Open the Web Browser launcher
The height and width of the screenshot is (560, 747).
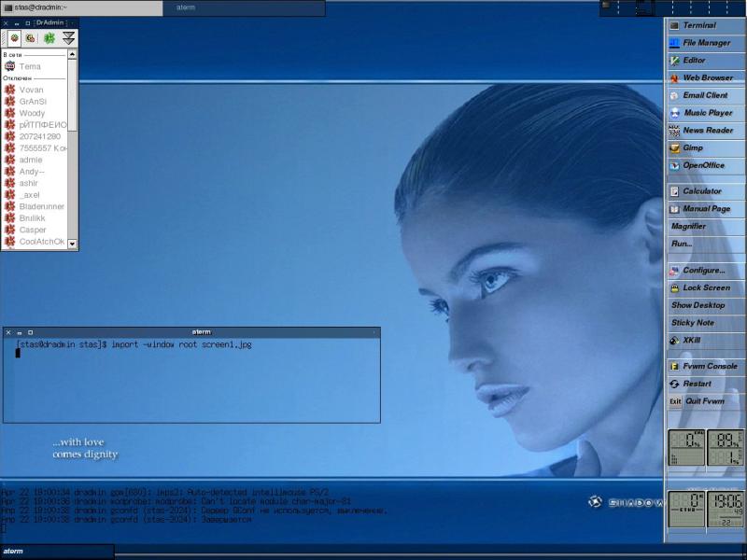(706, 78)
